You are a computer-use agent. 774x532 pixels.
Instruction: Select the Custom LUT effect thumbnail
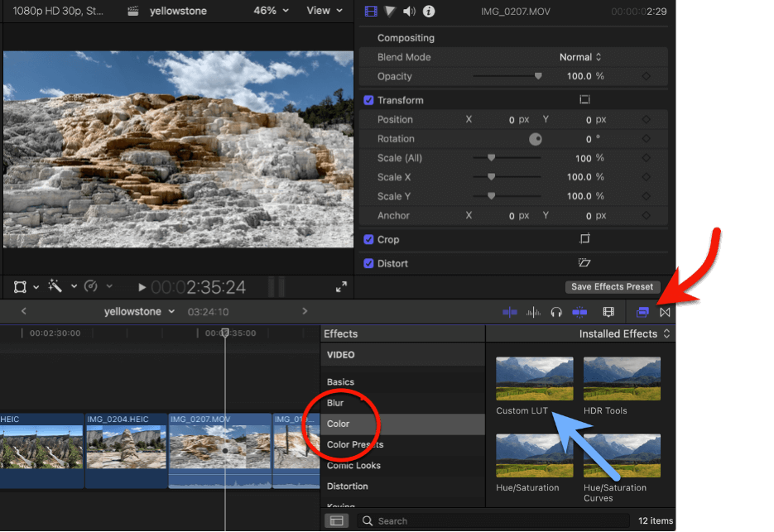point(534,378)
